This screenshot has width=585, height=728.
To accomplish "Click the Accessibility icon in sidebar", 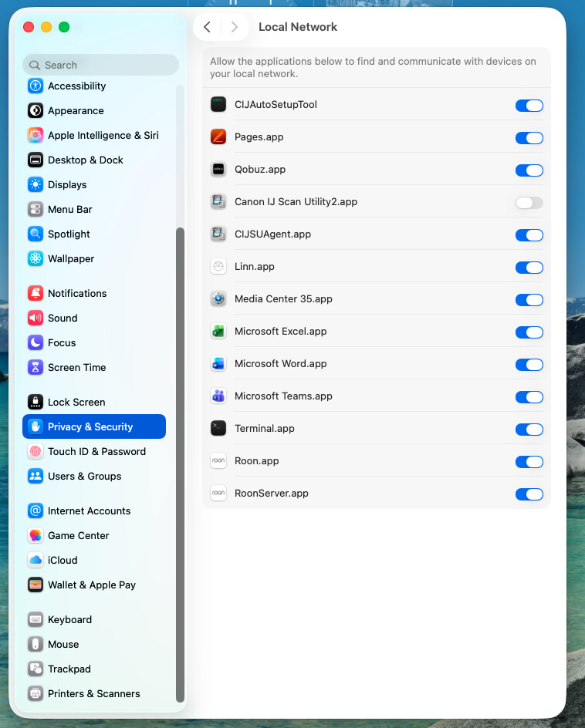I will coord(36,86).
